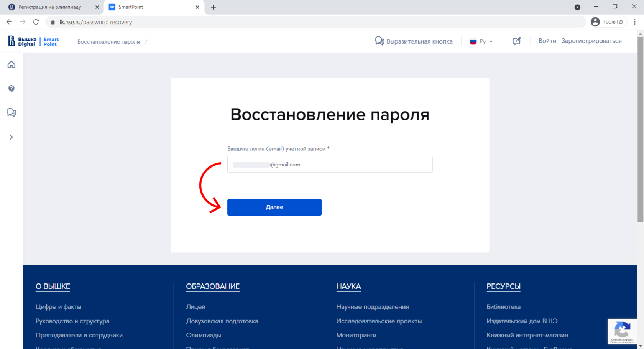The height and width of the screenshot is (349, 644).
Task: Click the Мониторинги footer link
Action: click(x=356, y=335)
